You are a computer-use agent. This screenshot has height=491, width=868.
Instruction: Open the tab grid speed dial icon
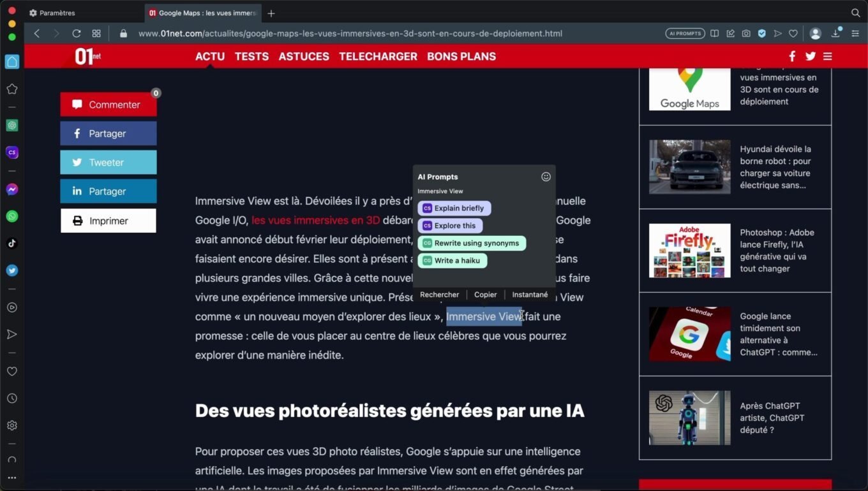click(x=96, y=33)
